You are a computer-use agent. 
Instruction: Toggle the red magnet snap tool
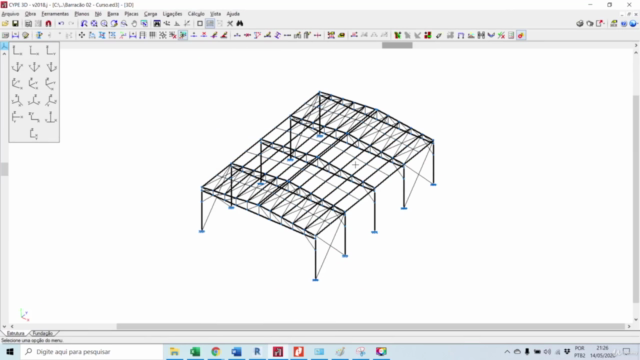point(48,24)
